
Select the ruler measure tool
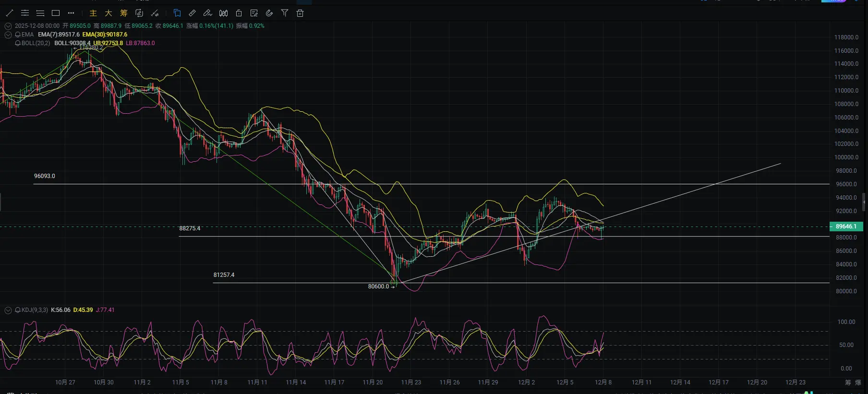(x=193, y=13)
